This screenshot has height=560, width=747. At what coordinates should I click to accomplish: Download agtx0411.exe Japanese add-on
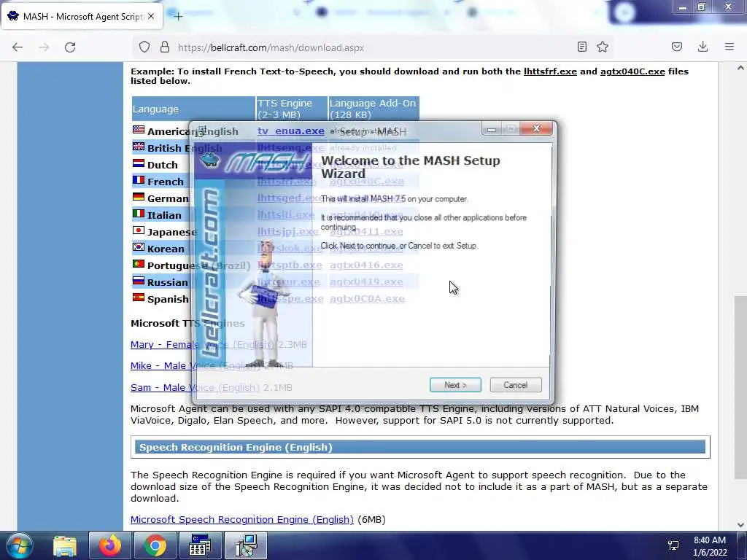366,231
